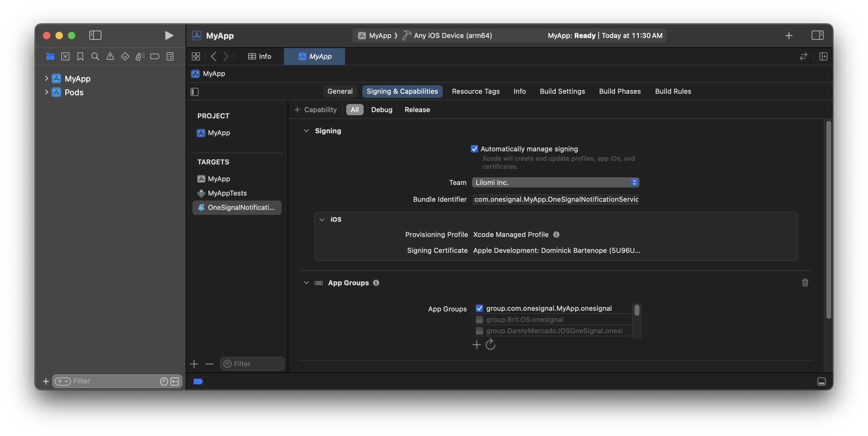Open the Project navigator folder icon
The height and width of the screenshot is (436, 868).
[50, 56]
